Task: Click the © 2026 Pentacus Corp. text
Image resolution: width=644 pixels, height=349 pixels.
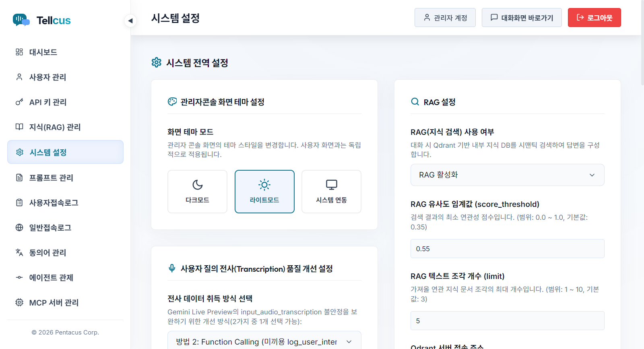Action: click(65, 332)
